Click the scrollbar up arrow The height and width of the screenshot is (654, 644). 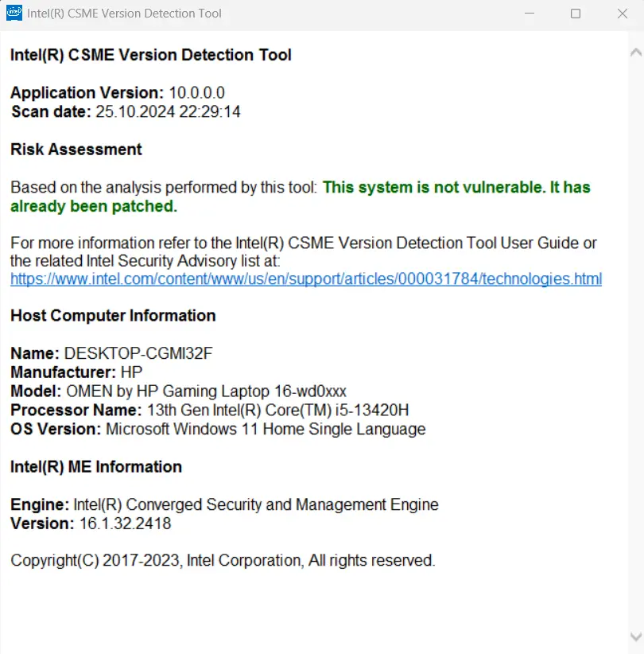click(636, 53)
